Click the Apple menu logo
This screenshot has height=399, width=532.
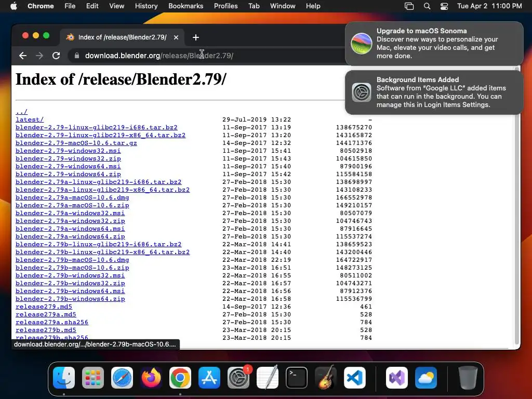(x=14, y=6)
